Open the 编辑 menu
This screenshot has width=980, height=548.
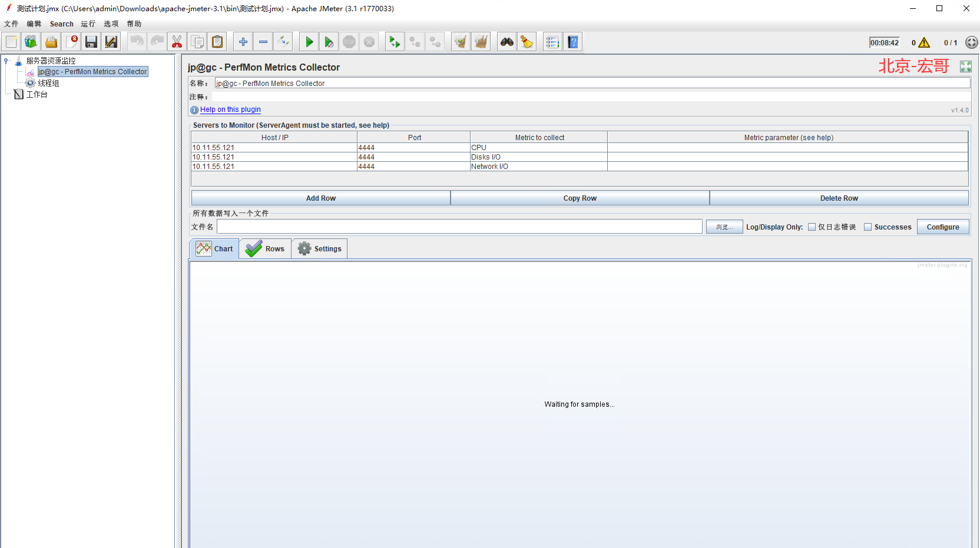34,24
